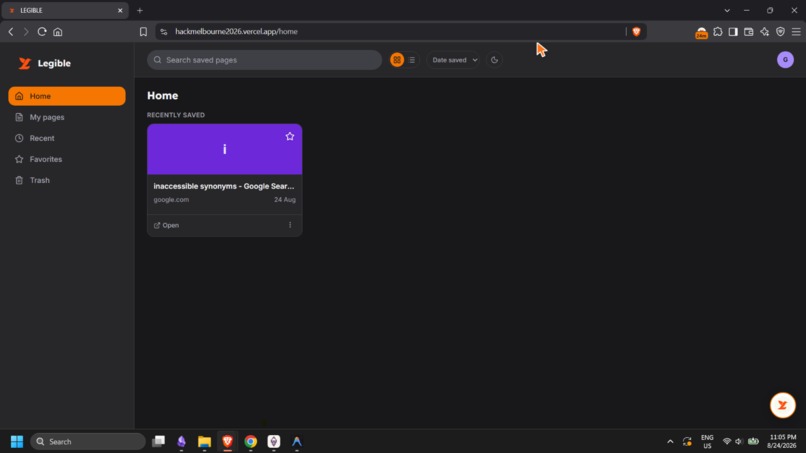Switch to list view
Viewport: 806px width, 453px height.
(412, 60)
